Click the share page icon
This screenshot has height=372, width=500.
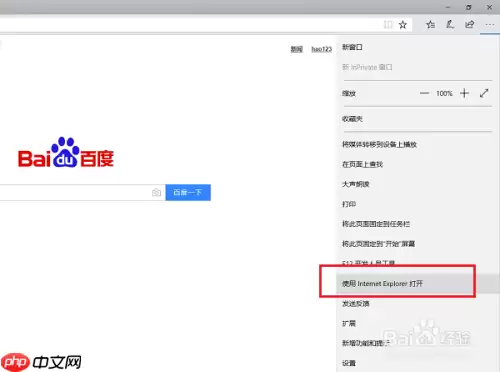click(470, 24)
